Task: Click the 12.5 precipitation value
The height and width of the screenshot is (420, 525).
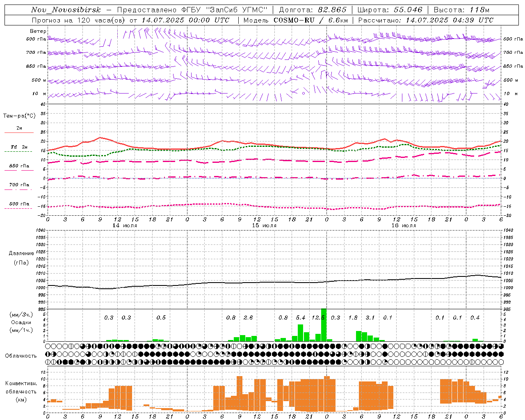Action: (x=318, y=317)
